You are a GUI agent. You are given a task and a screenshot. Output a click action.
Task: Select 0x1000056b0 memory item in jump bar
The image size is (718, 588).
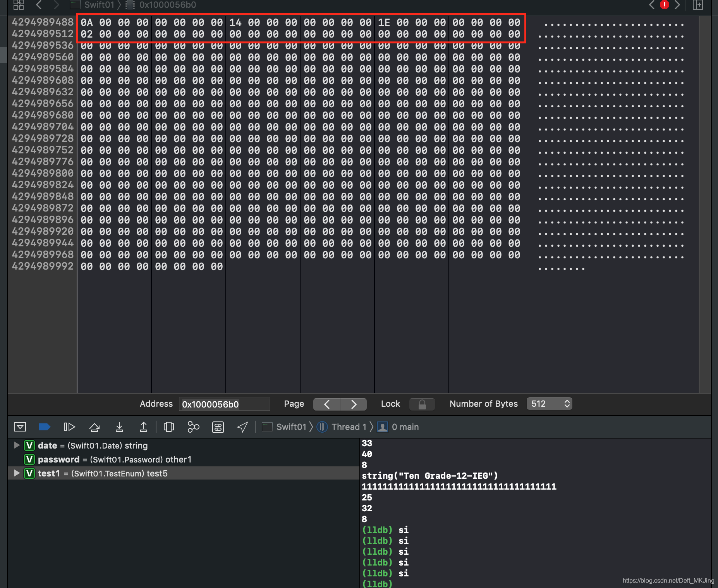coord(161,5)
